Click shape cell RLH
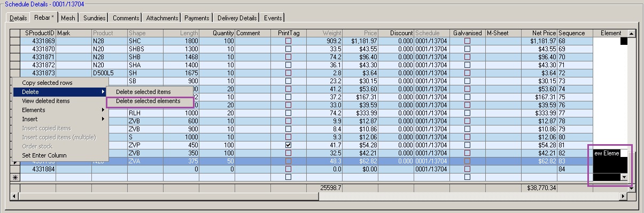Viewport: 644px width, 213px height. pos(145,113)
